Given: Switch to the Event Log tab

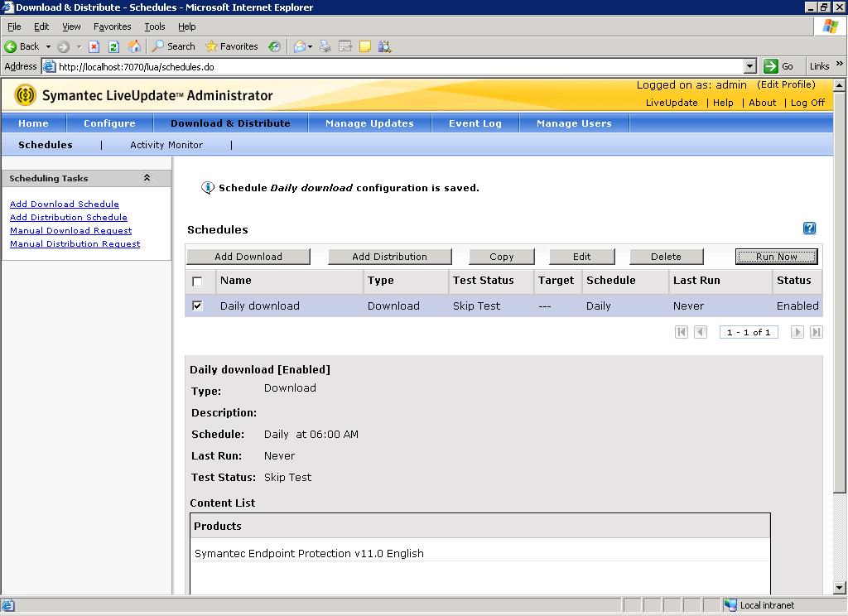Looking at the screenshot, I should click(x=475, y=123).
